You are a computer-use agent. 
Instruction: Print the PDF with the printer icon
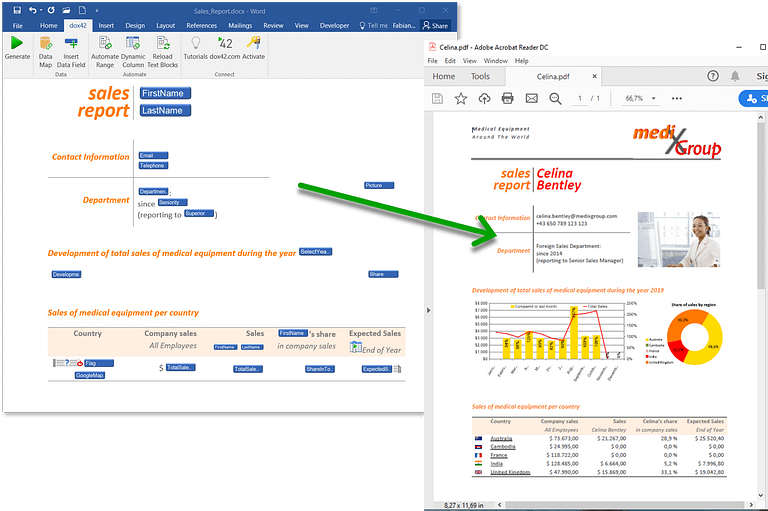(507, 98)
